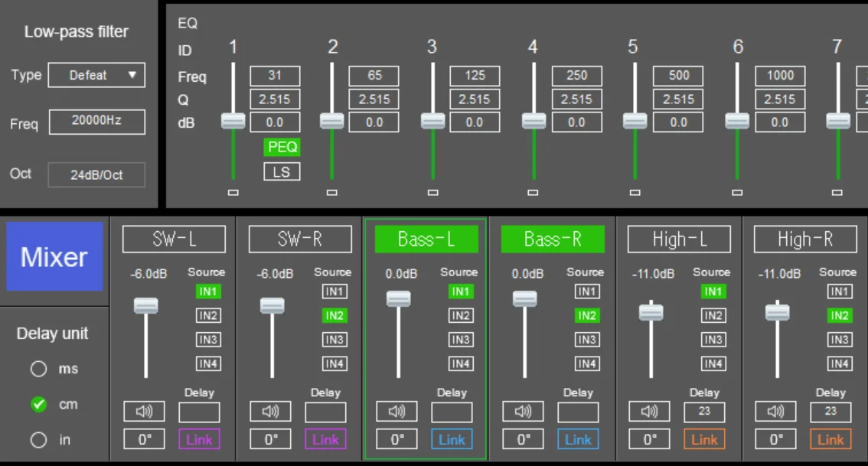The height and width of the screenshot is (466, 868).
Task: Mute the High-L channel speaker icon
Action: (649, 412)
